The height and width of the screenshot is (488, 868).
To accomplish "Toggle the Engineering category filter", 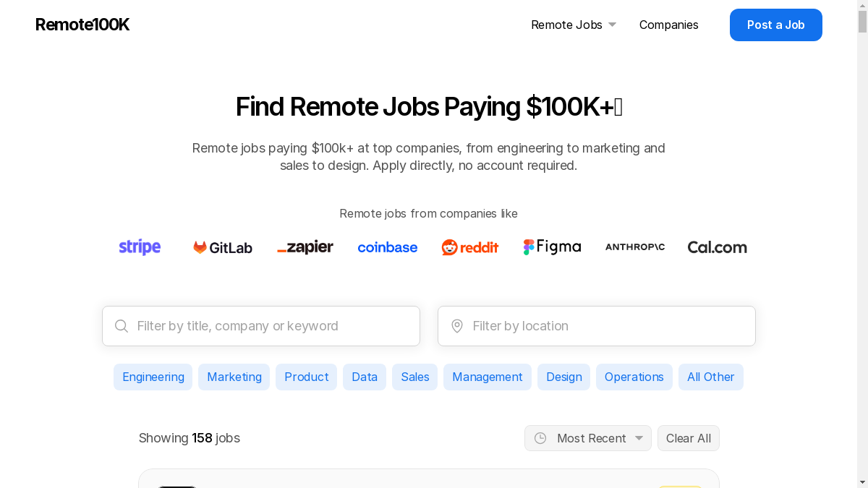I will coord(153,377).
